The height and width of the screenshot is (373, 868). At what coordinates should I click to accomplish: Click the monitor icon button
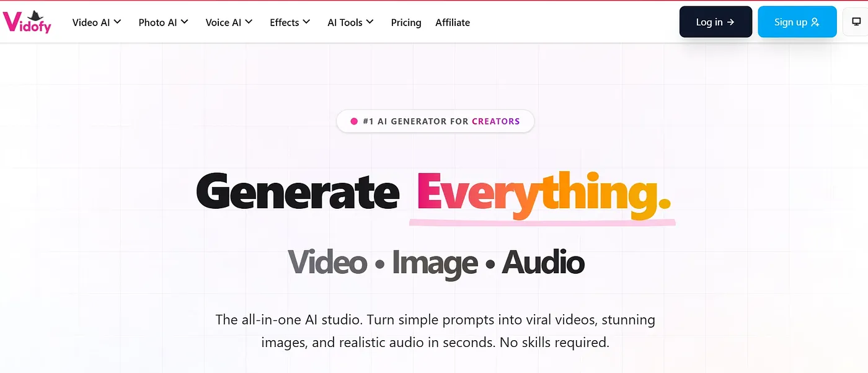[x=856, y=22]
